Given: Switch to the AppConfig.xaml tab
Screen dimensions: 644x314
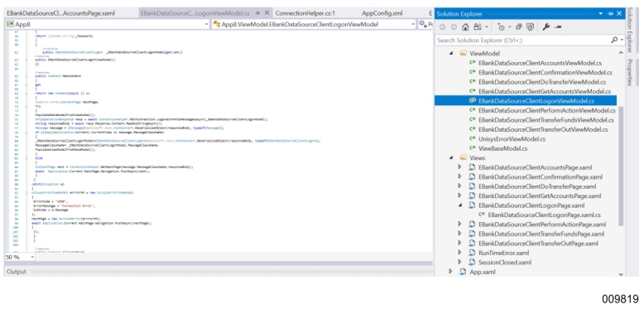Looking at the screenshot, I should [x=382, y=13].
